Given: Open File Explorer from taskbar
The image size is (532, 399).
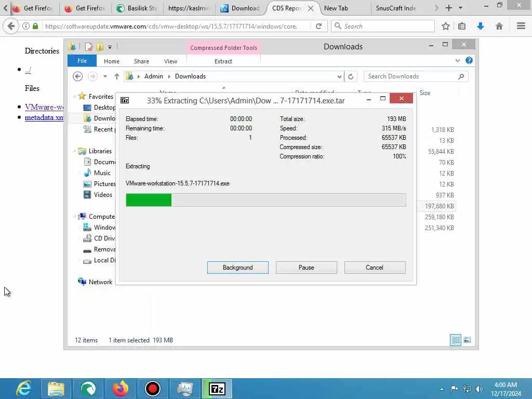Looking at the screenshot, I should [x=56, y=389].
